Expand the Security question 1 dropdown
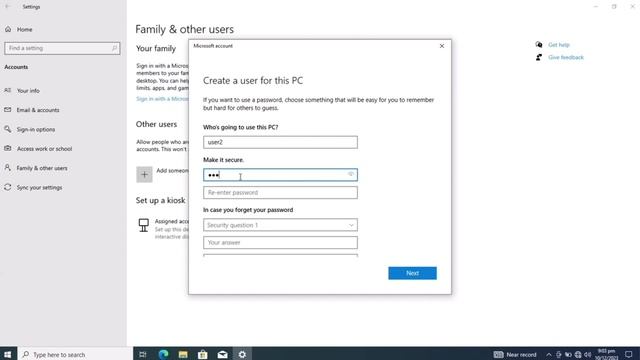 tap(280, 225)
